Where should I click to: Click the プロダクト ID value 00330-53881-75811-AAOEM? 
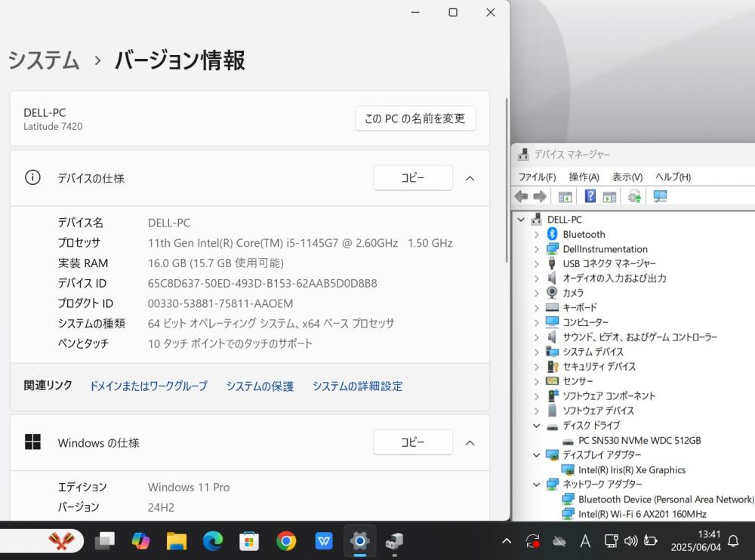(220, 304)
